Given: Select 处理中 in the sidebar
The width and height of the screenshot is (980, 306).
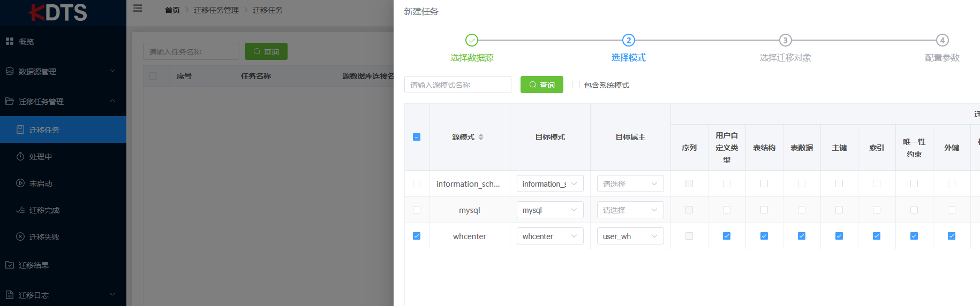Looking at the screenshot, I should coord(40,157).
